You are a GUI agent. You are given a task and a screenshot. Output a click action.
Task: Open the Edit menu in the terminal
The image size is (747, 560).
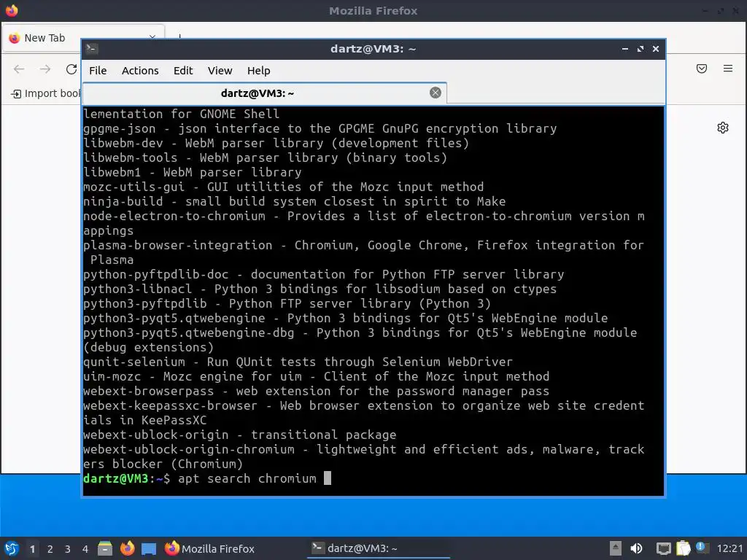(183, 71)
